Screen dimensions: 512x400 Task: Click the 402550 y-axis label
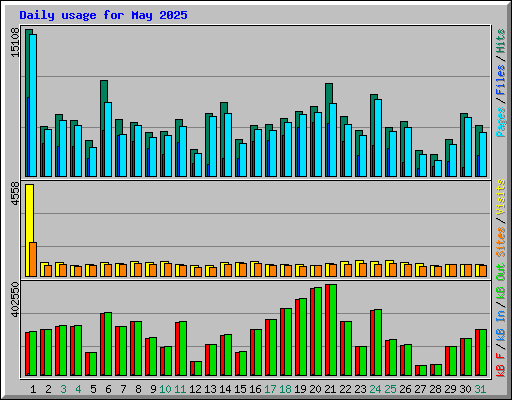tap(15, 299)
